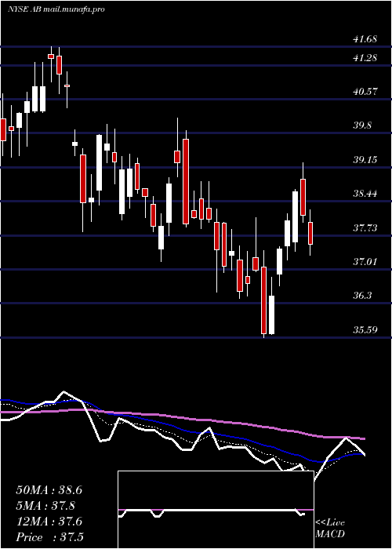Click the NYSE AB mail.munafa.pro title text
Image resolution: width=392 pixels, height=549 pixels.
pos(56,9)
